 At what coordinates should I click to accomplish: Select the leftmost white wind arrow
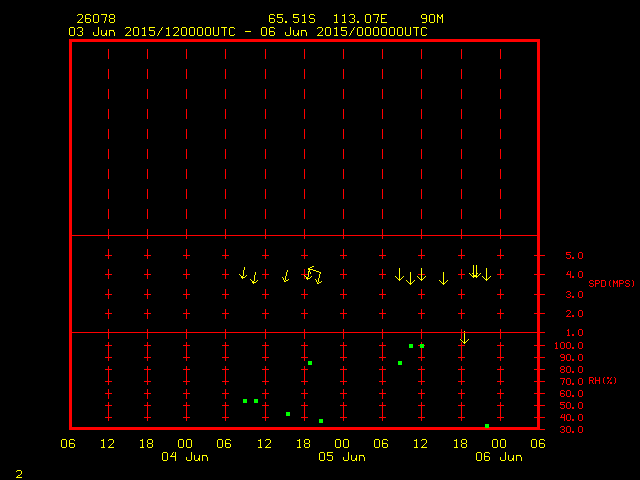(x=243, y=273)
